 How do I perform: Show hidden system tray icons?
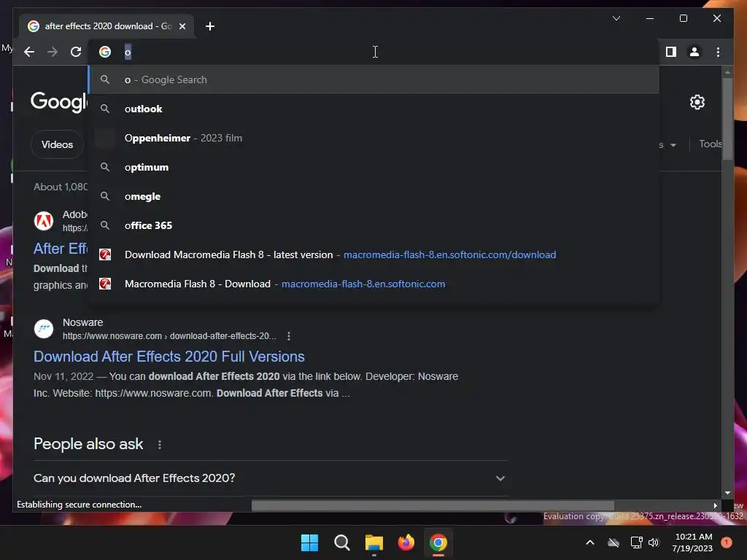pos(589,542)
